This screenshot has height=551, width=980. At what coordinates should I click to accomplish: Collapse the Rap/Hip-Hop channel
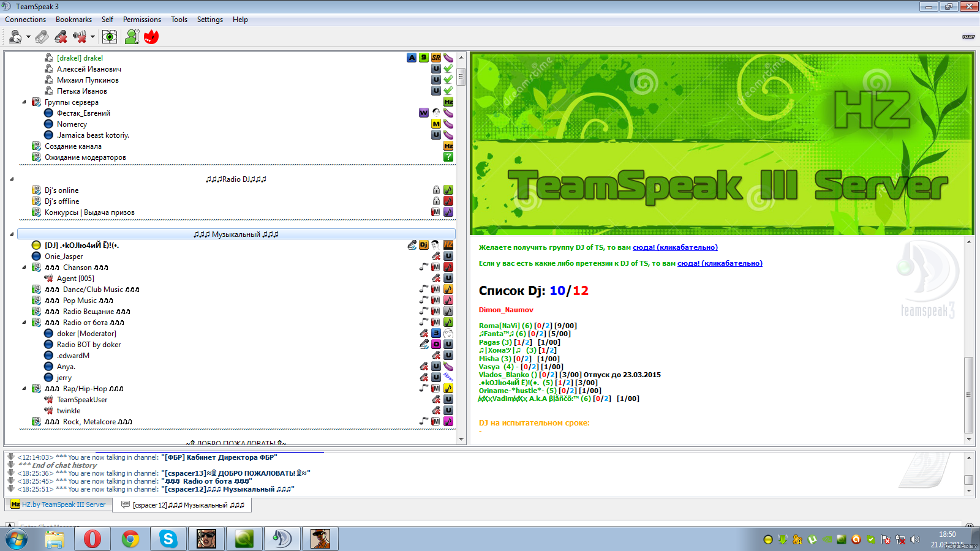(x=24, y=389)
